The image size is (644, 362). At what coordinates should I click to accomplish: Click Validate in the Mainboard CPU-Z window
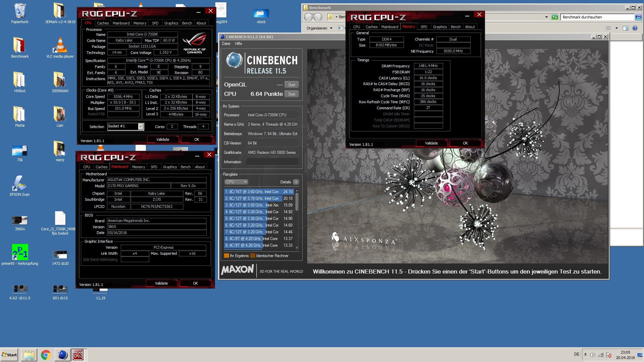161,283
